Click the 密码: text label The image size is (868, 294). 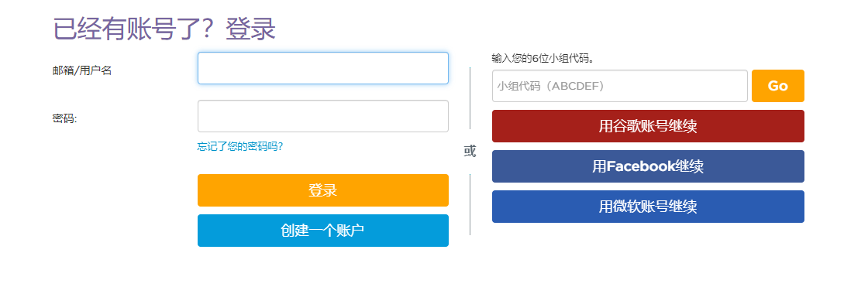point(65,118)
